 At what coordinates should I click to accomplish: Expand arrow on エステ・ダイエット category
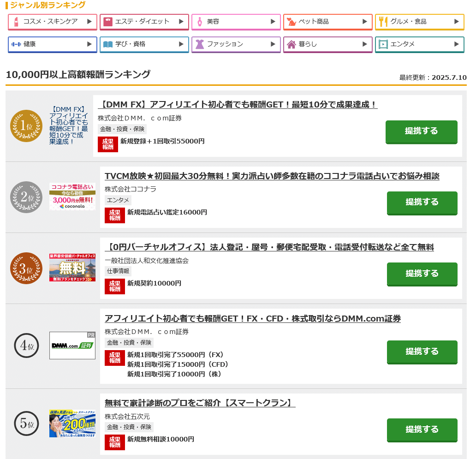(x=181, y=22)
